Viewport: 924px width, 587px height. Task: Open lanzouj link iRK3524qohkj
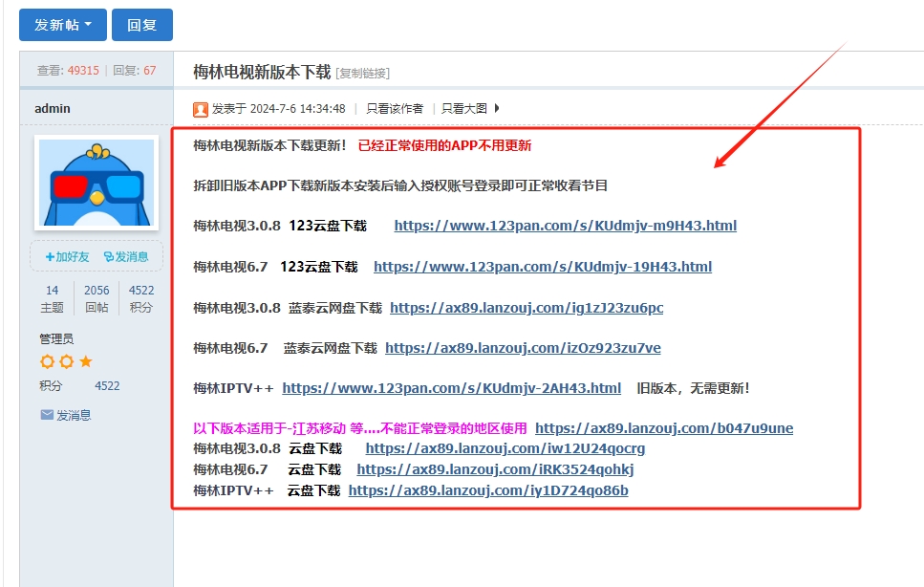point(495,469)
